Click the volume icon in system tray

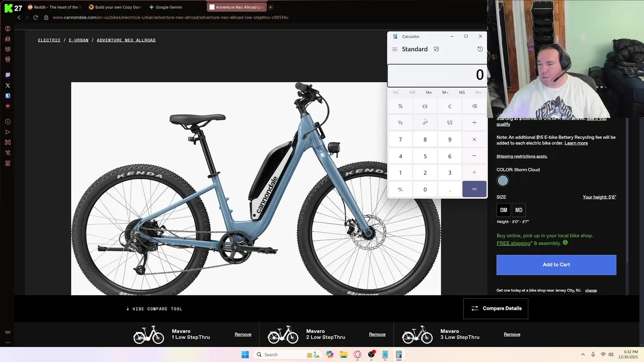[x=611, y=354]
